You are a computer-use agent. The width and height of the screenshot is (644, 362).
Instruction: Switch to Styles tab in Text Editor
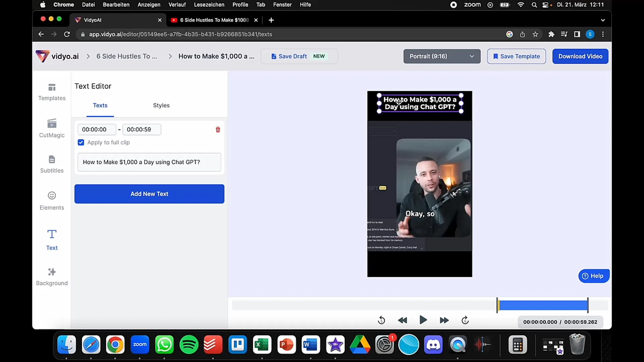[161, 105]
